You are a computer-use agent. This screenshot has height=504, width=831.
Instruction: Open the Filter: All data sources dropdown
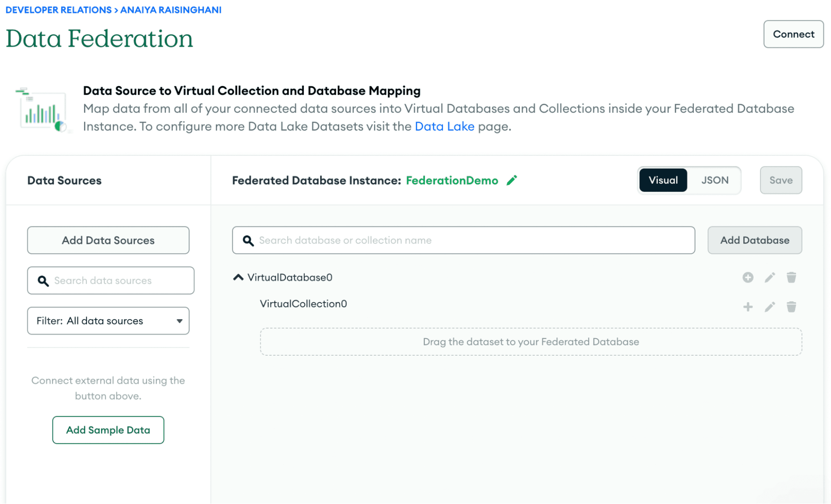coord(108,321)
